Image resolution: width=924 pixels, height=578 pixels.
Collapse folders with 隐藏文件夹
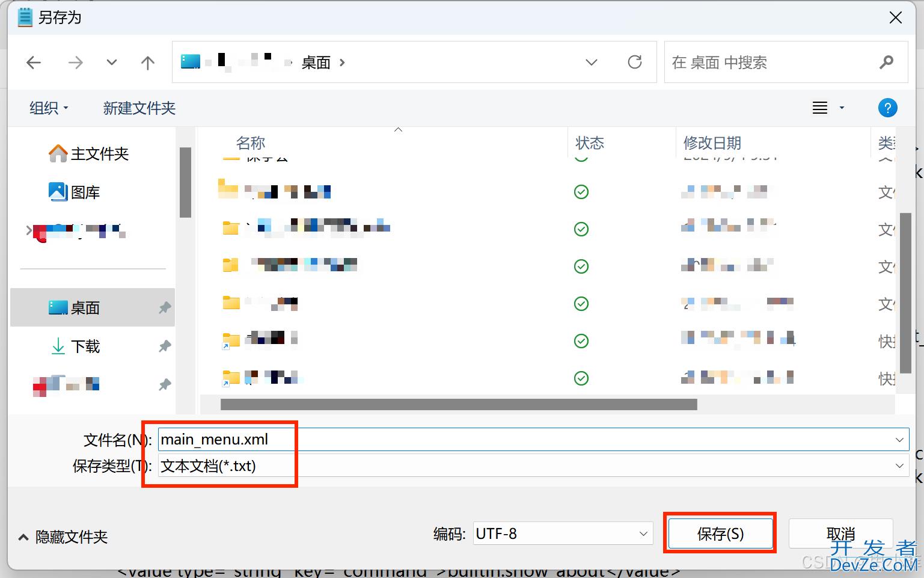click(x=63, y=537)
